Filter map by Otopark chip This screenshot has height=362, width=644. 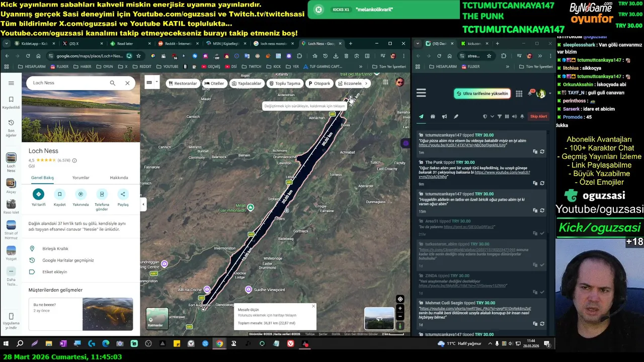319,83
